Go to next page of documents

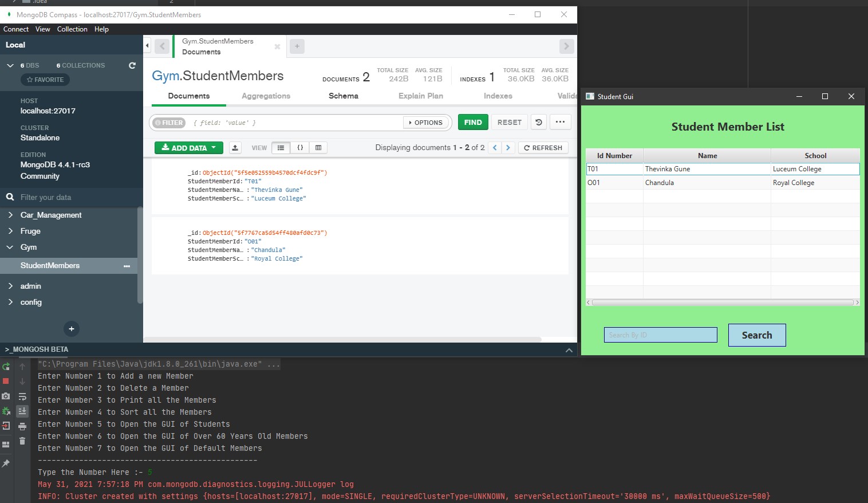point(508,148)
